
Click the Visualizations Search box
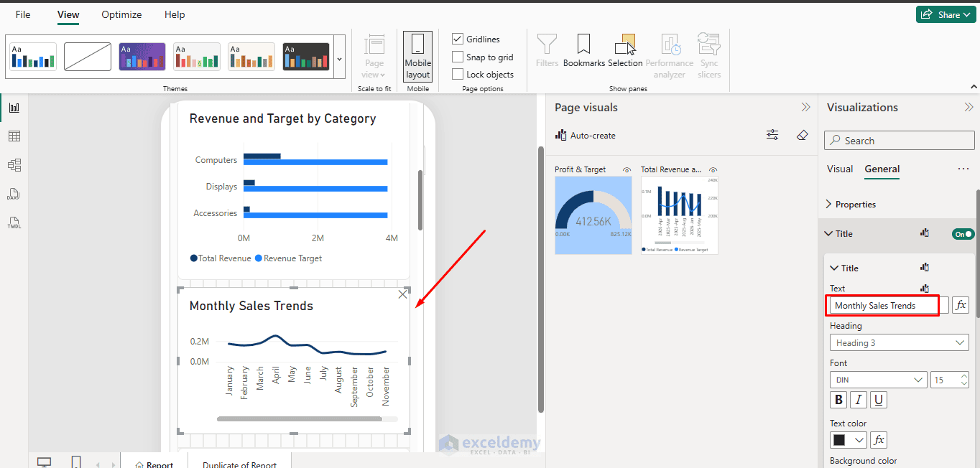click(898, 141)
